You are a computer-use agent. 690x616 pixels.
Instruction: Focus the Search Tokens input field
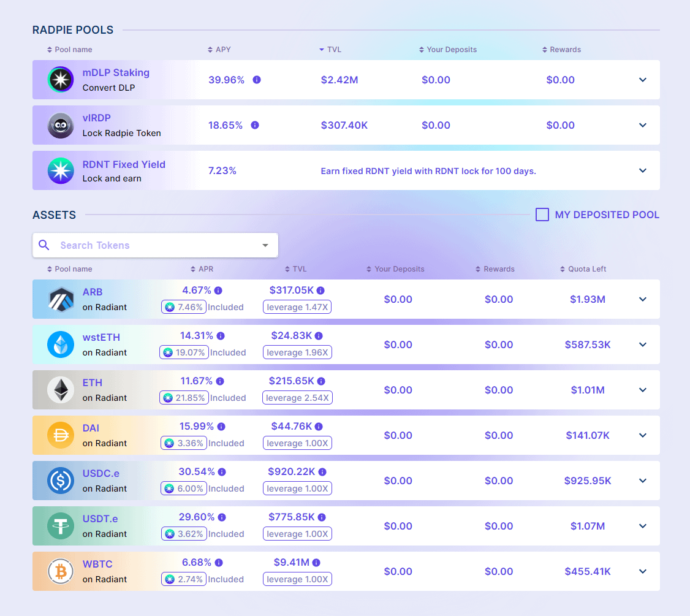[x=155, y=245]
